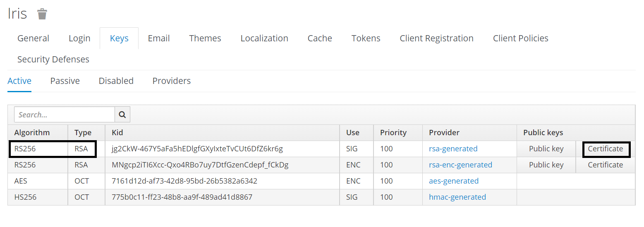Switch to Client Registration tab
This screenshot has width=644, height=227.
click(436, 38)
